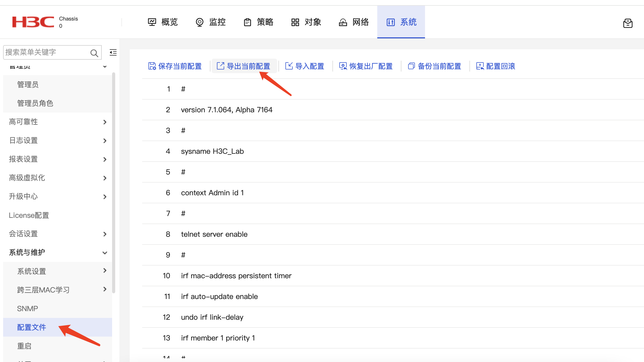Open the message inbox icon
The height and width of the screenshot is (362, 644).
(x=628, y=23)
